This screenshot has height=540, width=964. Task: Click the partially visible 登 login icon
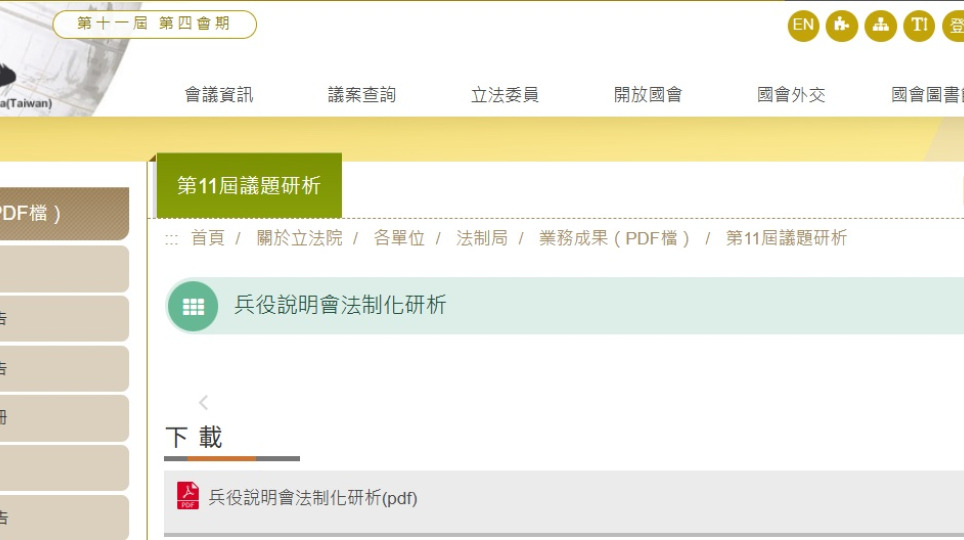955,25
